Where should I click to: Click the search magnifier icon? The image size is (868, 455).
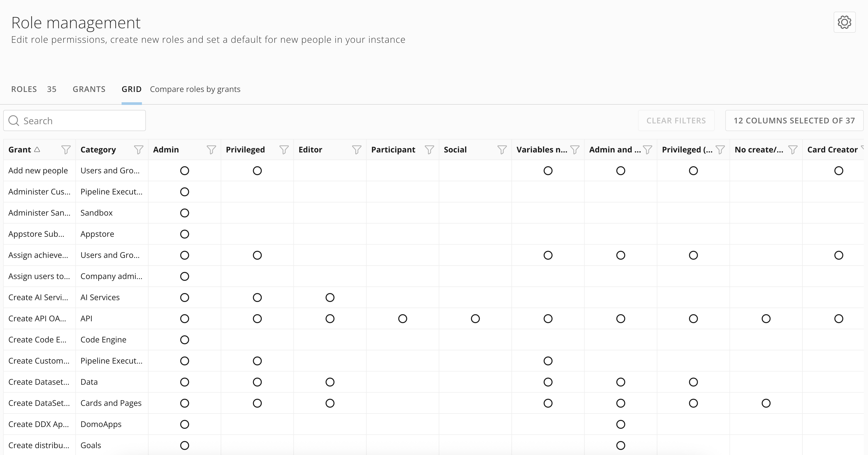(14, 120)
